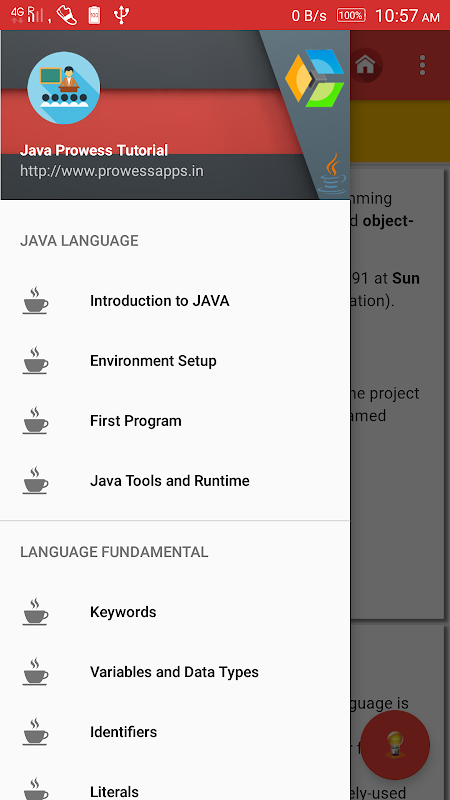This screenshot has height=800, width=450.
Task: Tap the home icon in the toolbar
Action: pos(366,65)
